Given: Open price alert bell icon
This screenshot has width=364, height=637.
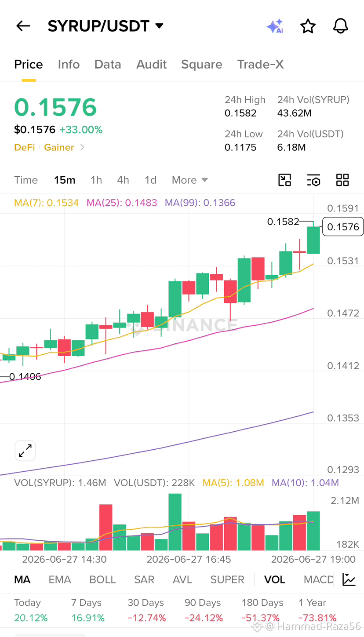Looking at the screenshot, I should click(x=341, y=26).
